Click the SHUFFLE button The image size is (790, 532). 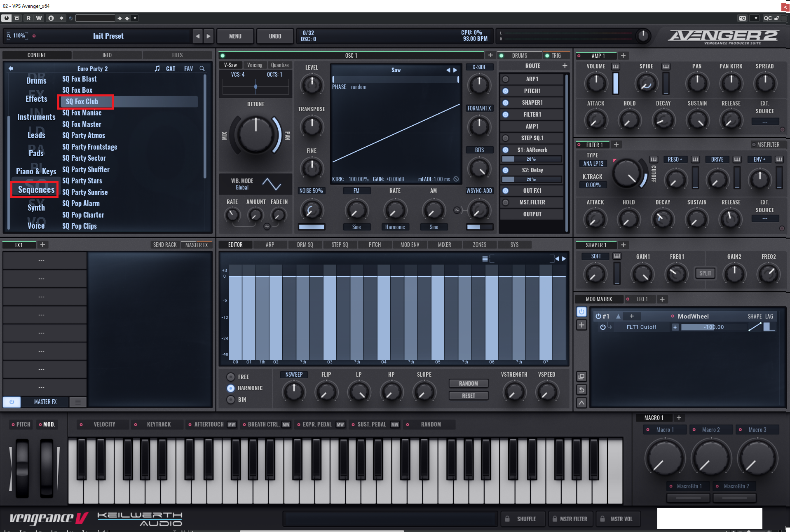pos(523,519)
